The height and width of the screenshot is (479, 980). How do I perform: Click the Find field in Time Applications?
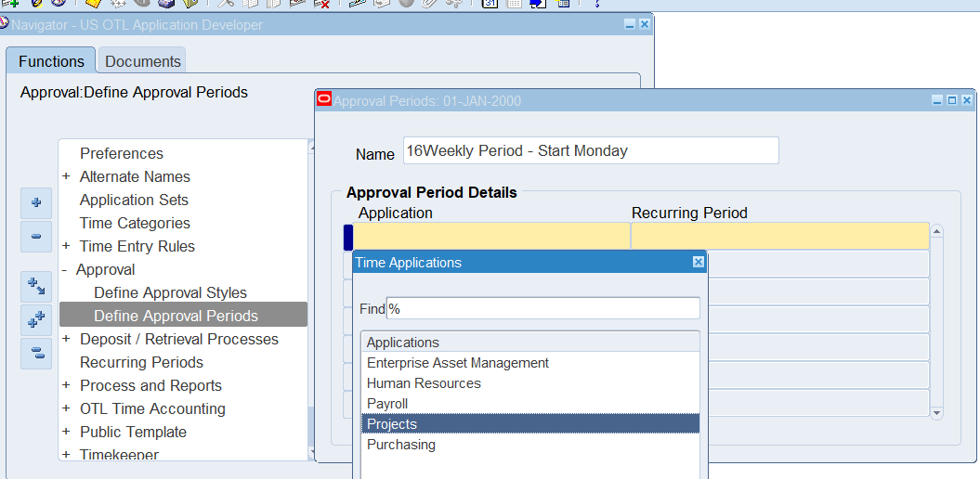coord(542,308)
